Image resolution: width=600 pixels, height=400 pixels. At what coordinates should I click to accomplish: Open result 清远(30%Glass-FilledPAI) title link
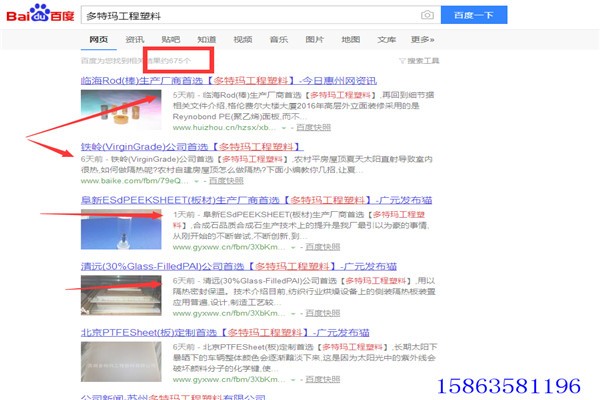[x=238, y=266]
